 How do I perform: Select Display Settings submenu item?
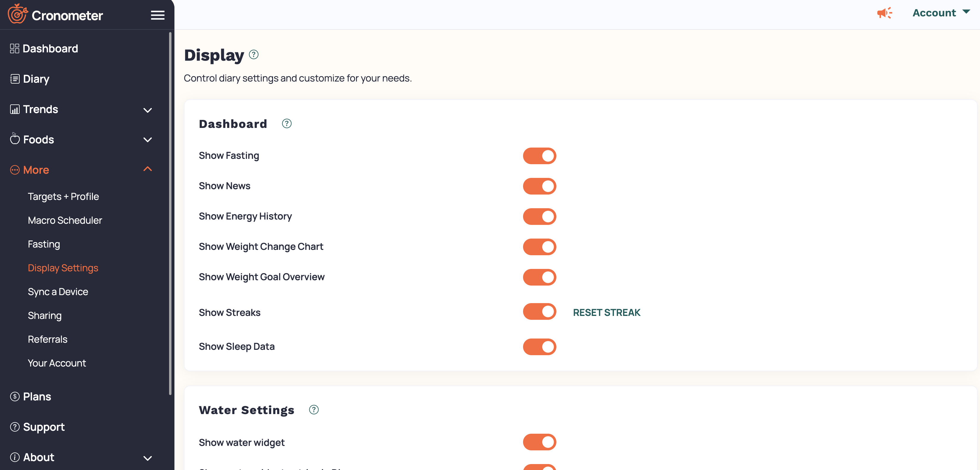tap(63, 268)
